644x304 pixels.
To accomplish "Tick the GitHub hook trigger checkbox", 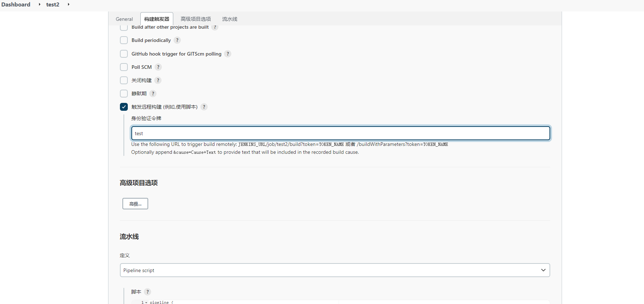I will coord(124,54).
